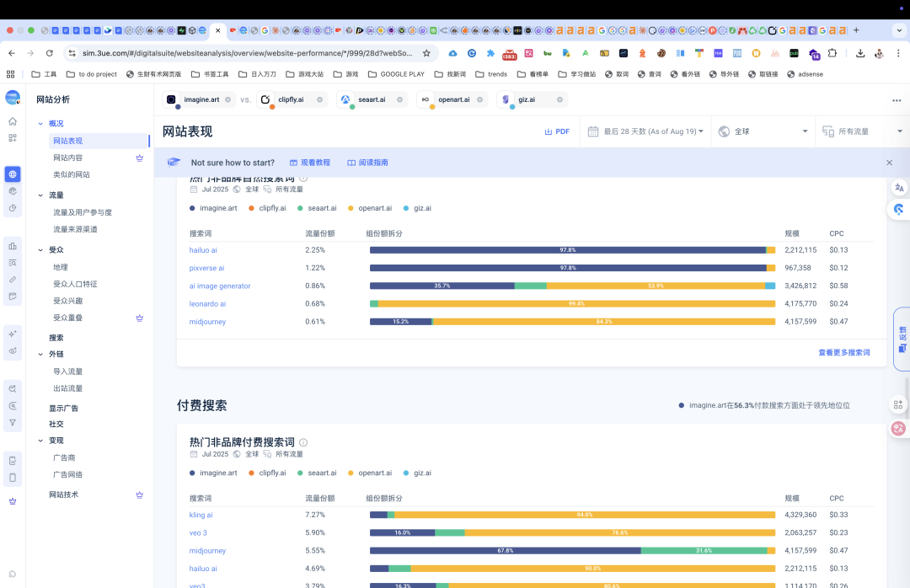Open the browser downloads icon
This screenshot has height=588, width=910.
(x=860, y=53)
